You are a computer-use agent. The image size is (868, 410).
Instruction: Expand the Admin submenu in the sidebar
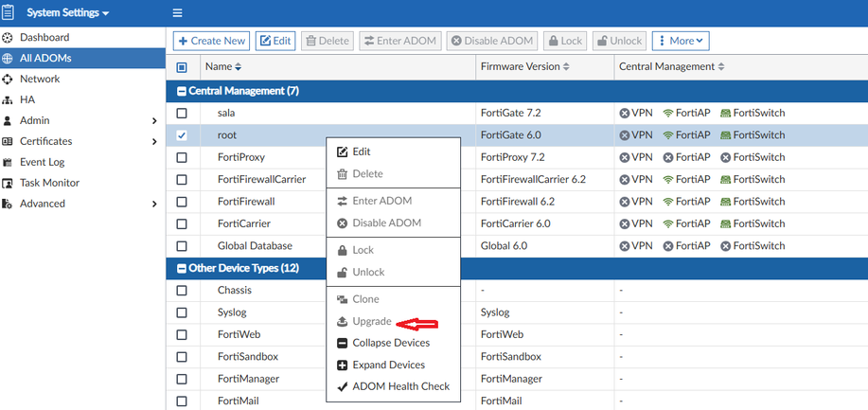point(154,121)
